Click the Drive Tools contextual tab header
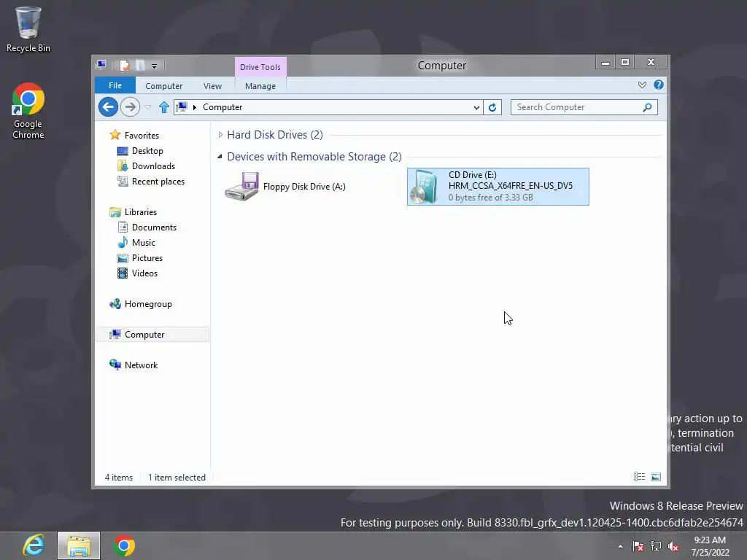The image size is (747, 560). (260, 66)
